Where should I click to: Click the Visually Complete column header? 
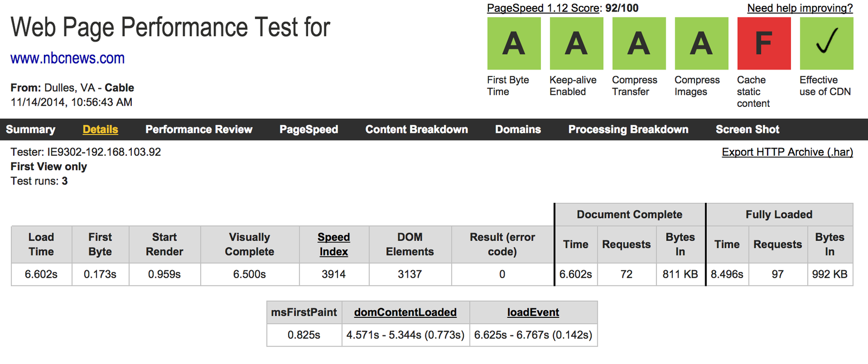[250, 244]
